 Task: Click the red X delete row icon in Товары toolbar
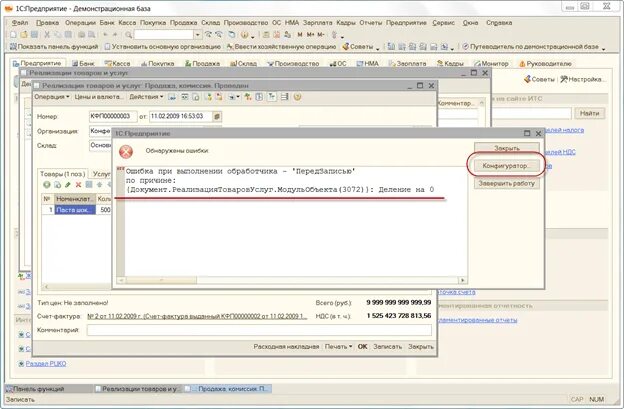pyautogui.click(x=78, y=185)
